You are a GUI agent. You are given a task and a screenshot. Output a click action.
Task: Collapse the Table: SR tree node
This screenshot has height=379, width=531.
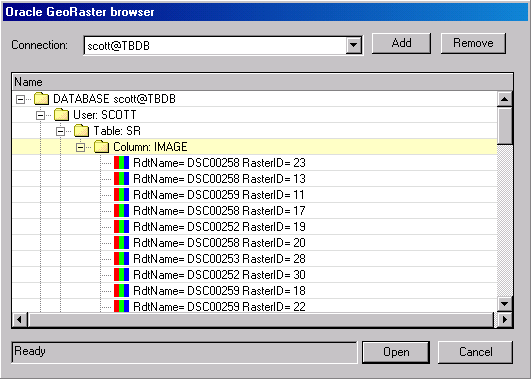61,131
